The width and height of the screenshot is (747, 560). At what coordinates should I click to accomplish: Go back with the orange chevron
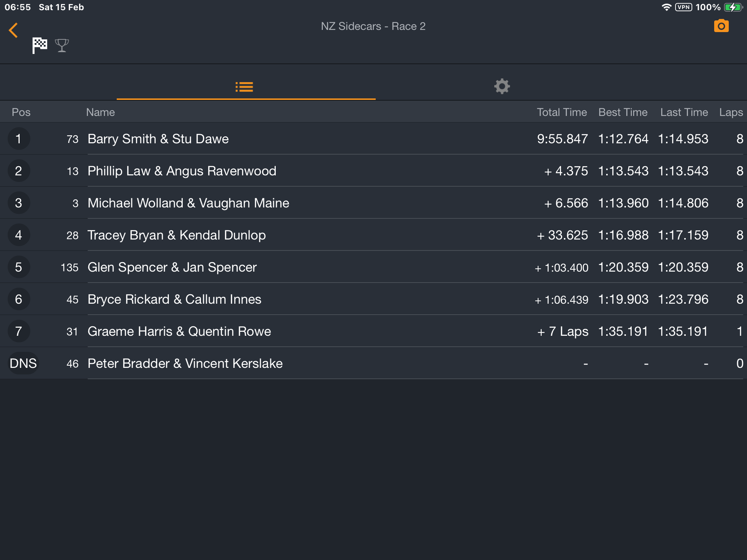coord(13,30)
